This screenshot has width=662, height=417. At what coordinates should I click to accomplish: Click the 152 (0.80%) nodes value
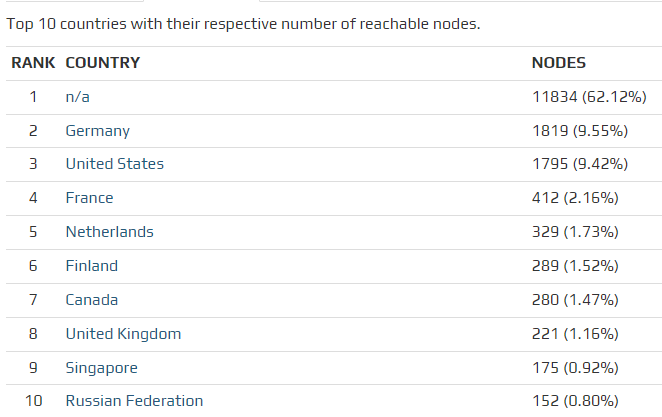(x=576, y=401)
